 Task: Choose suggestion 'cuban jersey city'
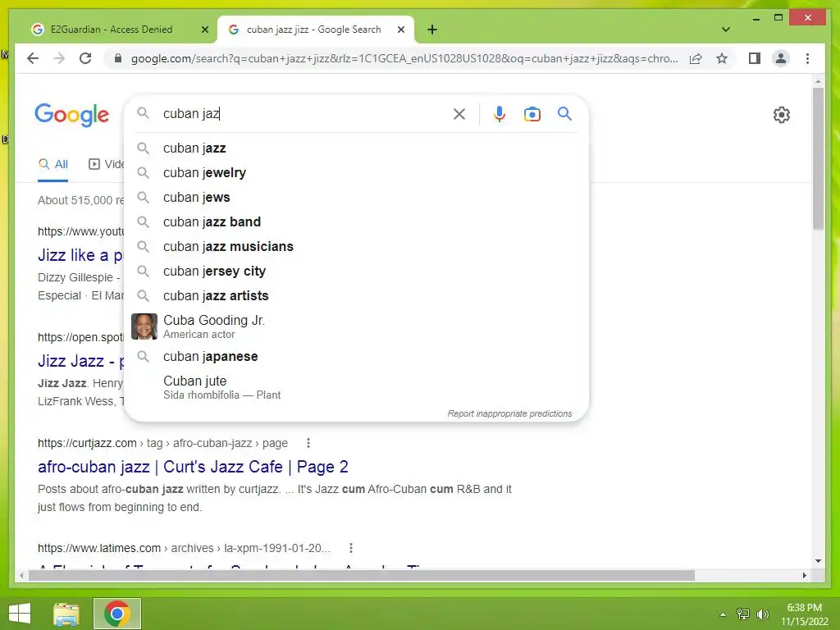(356, 271)
